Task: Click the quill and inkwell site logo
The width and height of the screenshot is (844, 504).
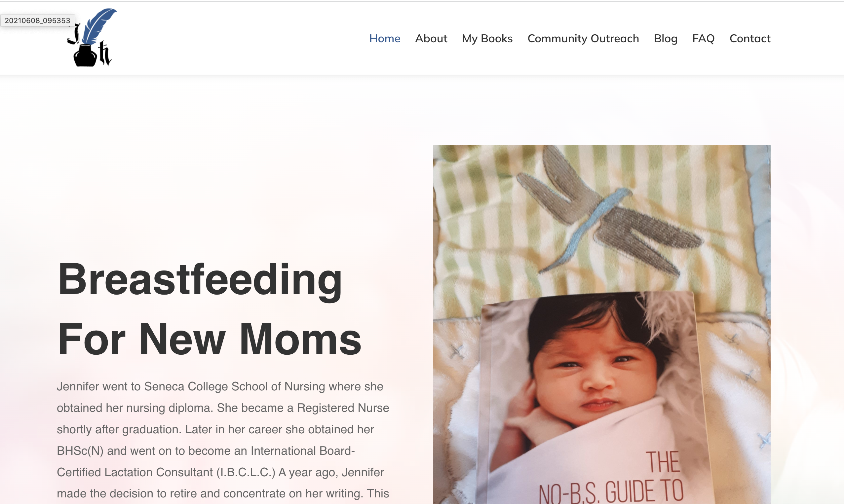Action: point(92,37)
